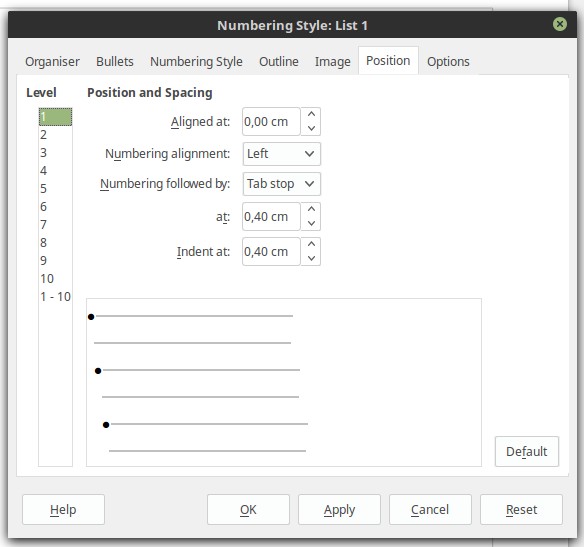Select level 1 in Level list
The height and width of the screenshot is (547, 584).
pos(55,117)
